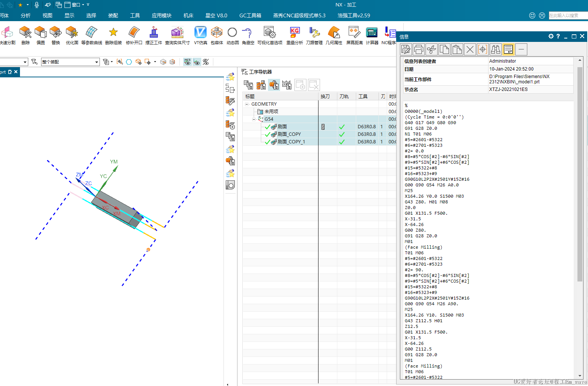Click the 动态圆 dynamic circle tool
Image resolution: width=588 pixels, height=386 pixels.
point(233,35)
